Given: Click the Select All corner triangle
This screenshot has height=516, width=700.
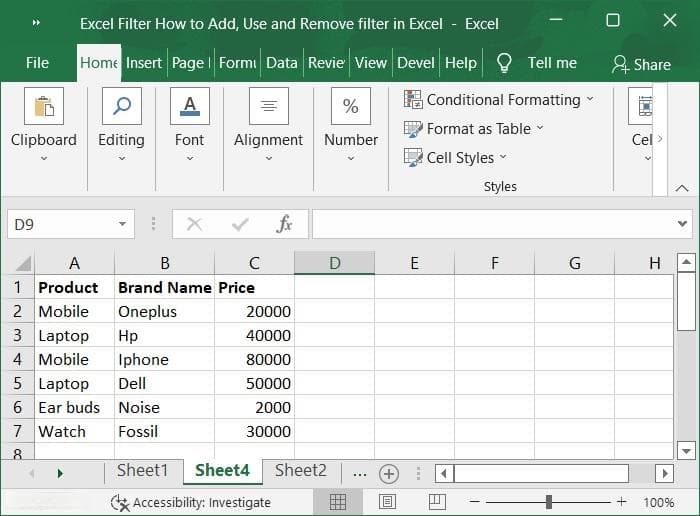Looking at the screenshot, I should (23, 263).
